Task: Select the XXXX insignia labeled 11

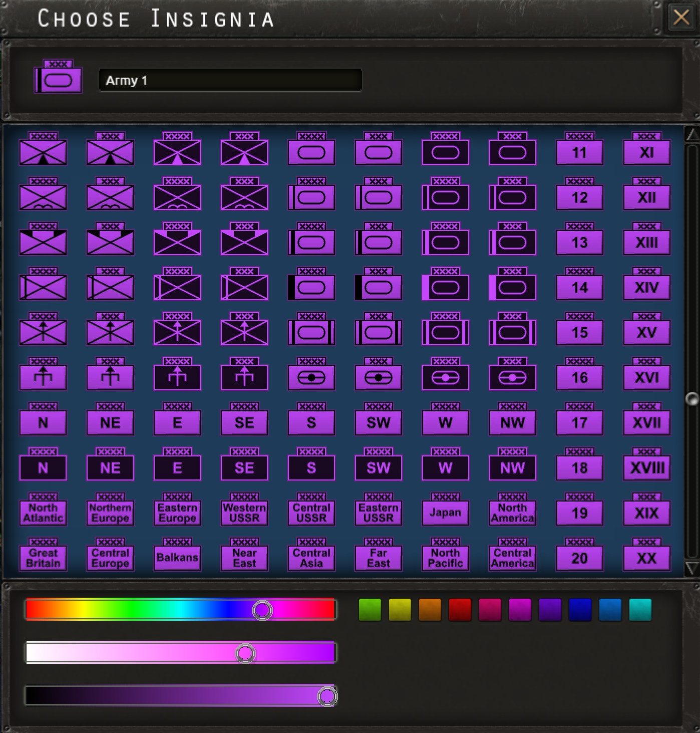Action: (580, 148)
